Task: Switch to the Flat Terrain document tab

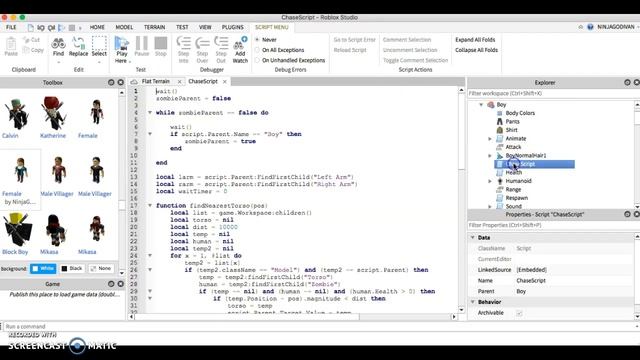Action: (155, 82)
